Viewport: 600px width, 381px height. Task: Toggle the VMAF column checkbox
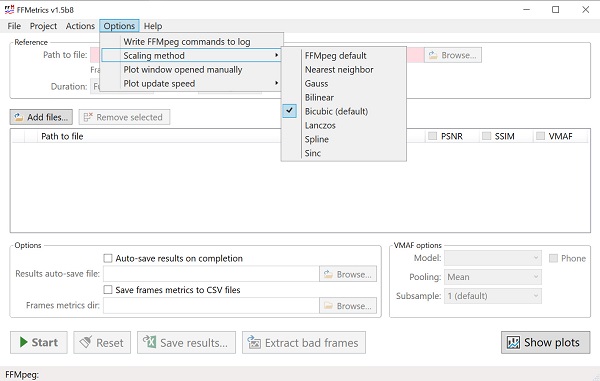pos(540,136)
